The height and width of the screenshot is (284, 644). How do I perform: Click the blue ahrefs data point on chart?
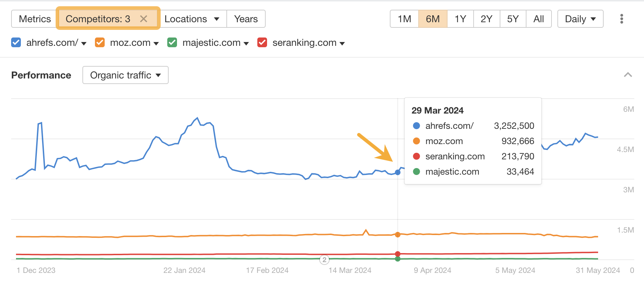pos(398,172)
